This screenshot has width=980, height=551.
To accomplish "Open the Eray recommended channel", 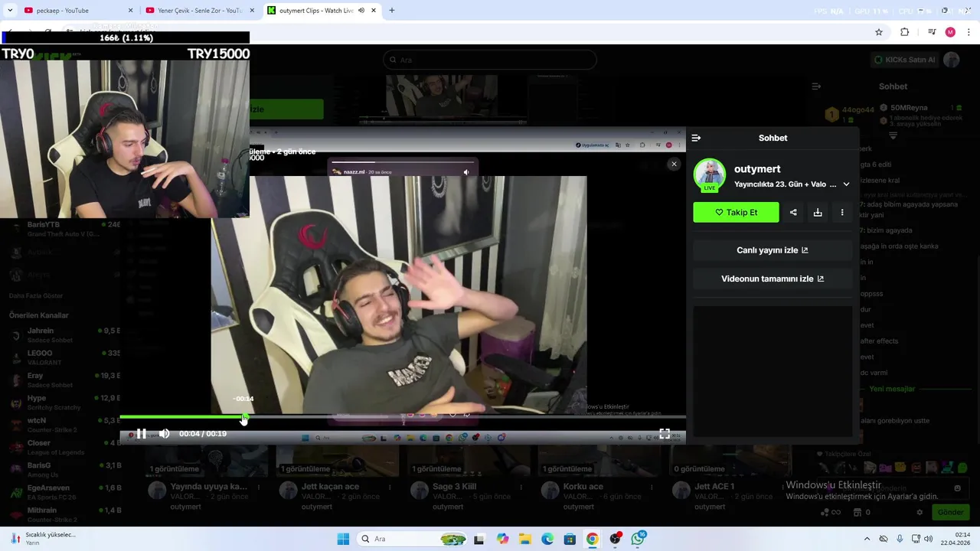I will (x=64, y=380).
